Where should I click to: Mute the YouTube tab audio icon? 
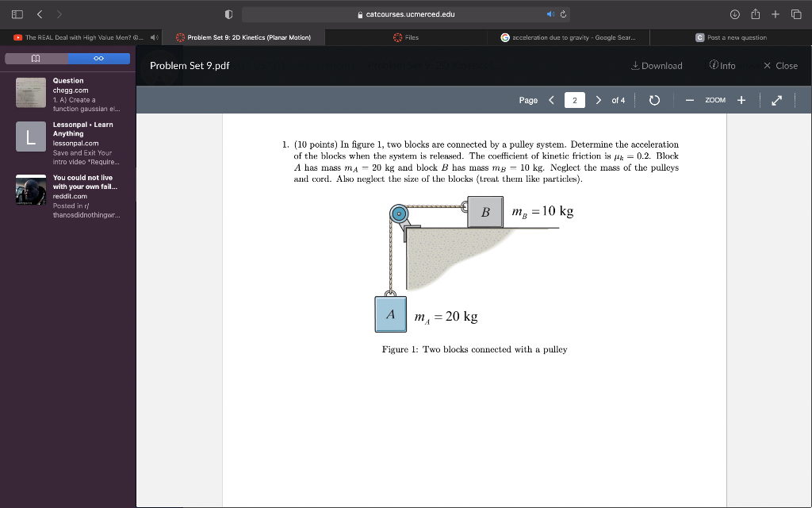pos(154,37)
